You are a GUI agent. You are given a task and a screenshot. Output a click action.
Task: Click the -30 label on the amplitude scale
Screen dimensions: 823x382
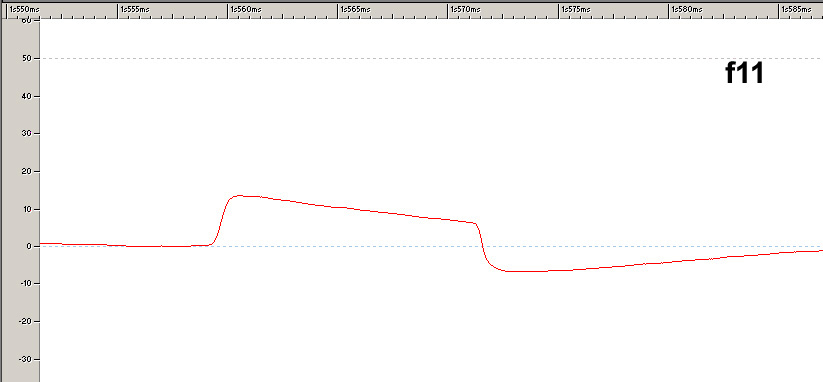pyautogui.click(x=26, y=359)
